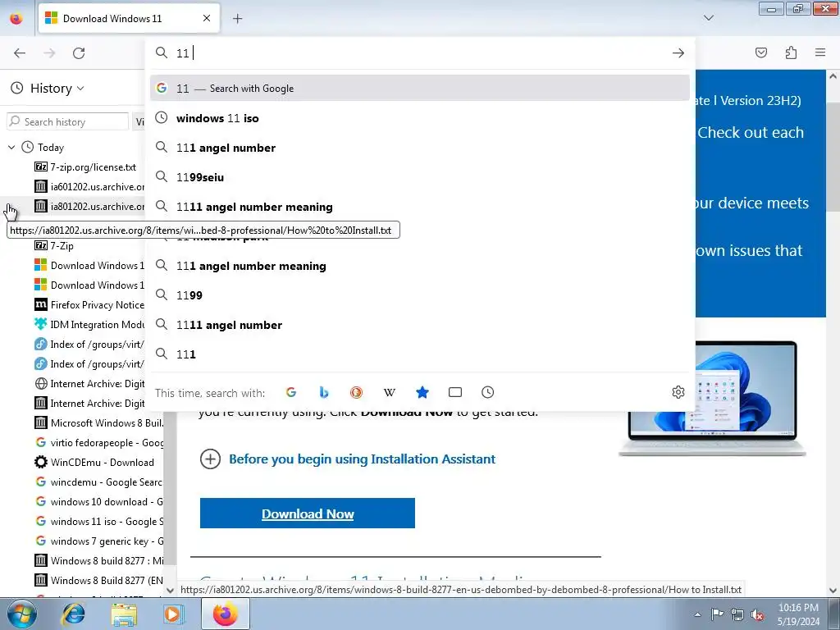
Task: Choose '111 angel number meaning' suggestion
Action: coord(420,266)
